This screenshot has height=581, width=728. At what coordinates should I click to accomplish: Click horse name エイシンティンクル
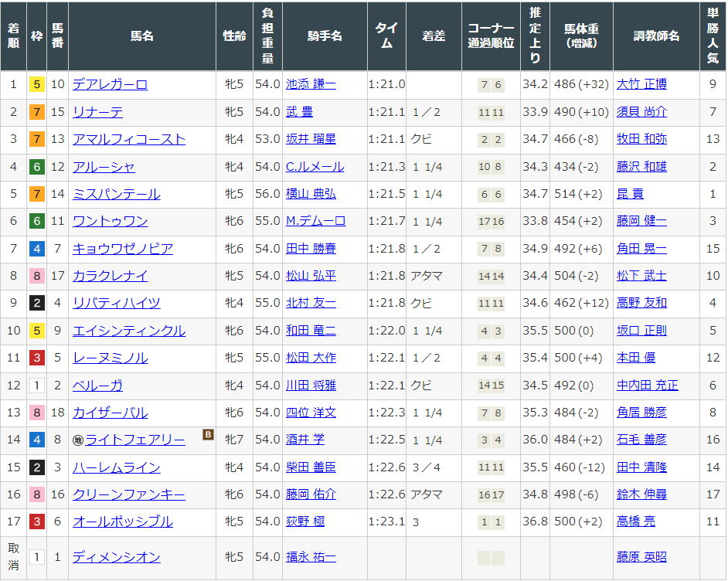pyautogui.click(x=129, y=331)
